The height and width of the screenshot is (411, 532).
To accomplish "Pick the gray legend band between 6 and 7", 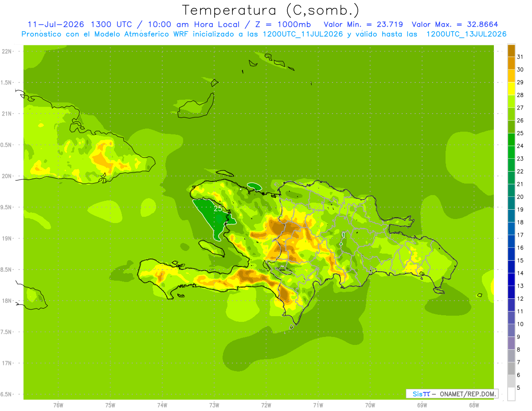I will click(x=511, y=368).
